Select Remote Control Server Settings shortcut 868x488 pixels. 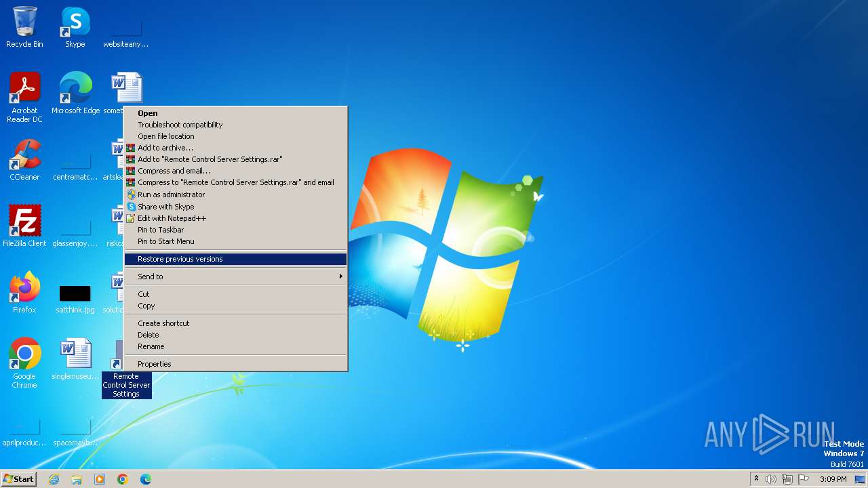[x=126, y=384]
